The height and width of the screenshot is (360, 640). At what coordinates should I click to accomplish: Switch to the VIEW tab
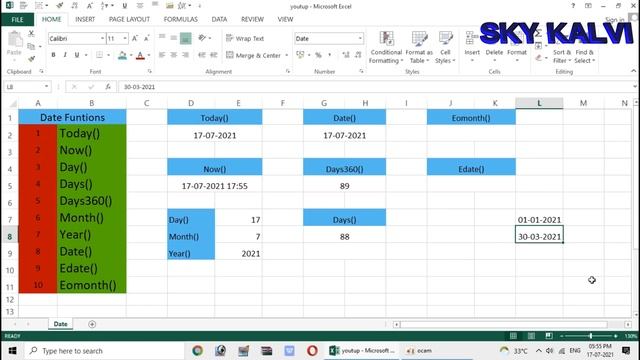(285, 19)
